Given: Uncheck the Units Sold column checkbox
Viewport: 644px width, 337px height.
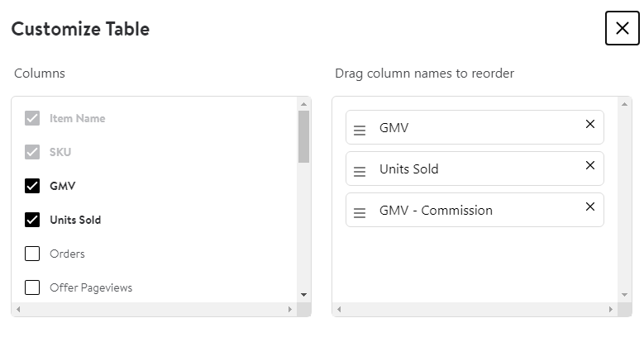Looking at the screenshot, I should tap(32, 220).
